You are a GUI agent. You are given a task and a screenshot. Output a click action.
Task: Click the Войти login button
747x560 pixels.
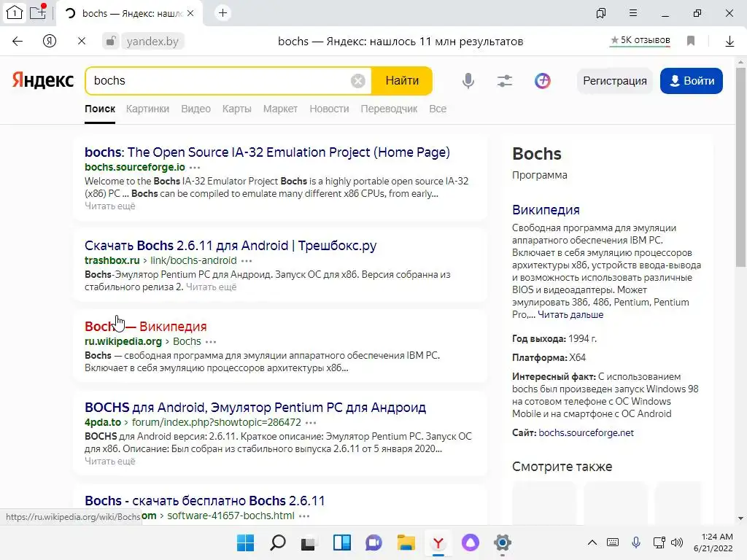[692, 81]
